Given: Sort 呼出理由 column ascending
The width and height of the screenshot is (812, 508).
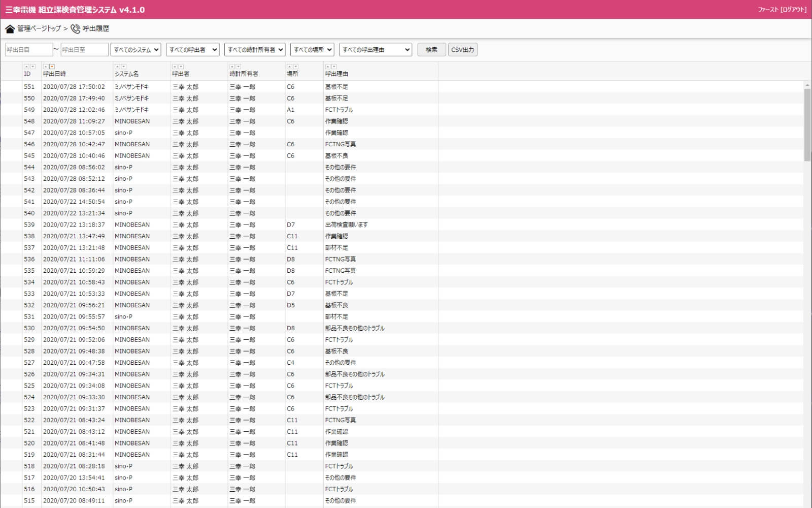Looking at the screenshot, I should tap(327, 67).
